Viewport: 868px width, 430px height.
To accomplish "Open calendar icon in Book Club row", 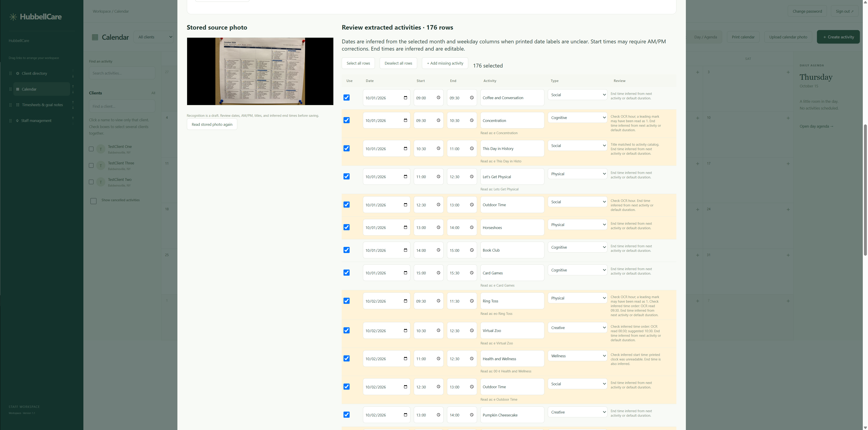I will coord(405,250).
